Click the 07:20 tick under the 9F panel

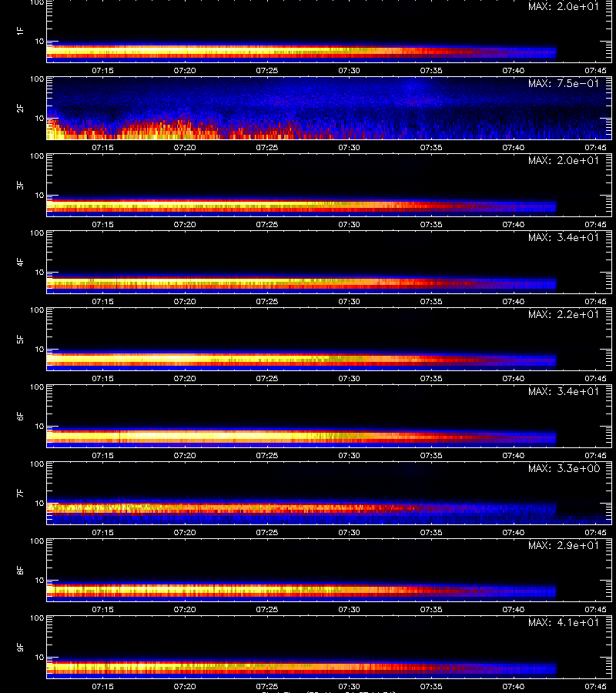(x=185, y=686)
